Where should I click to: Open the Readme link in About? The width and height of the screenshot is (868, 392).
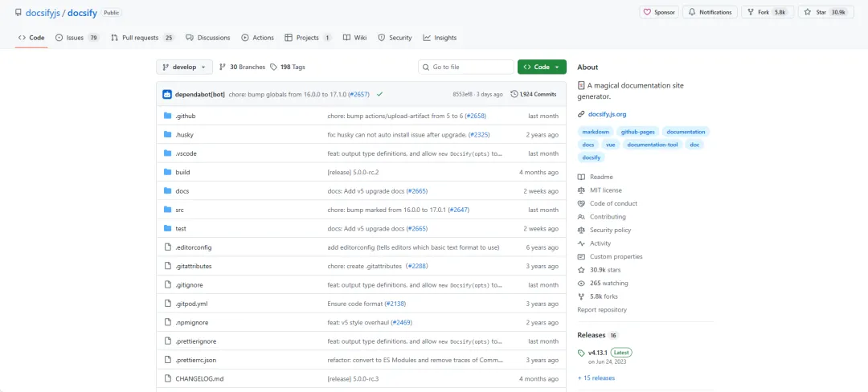[601, 177]
